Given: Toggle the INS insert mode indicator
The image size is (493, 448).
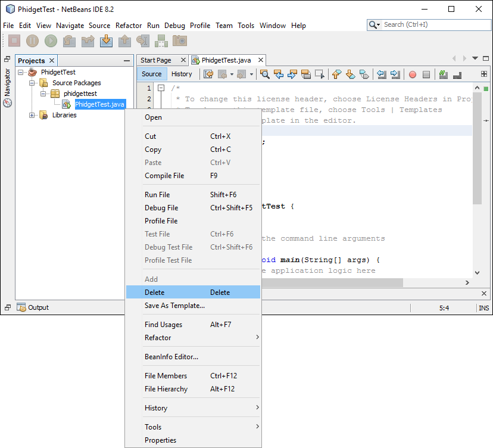Looking at the screenshot, I should [484, 308].
